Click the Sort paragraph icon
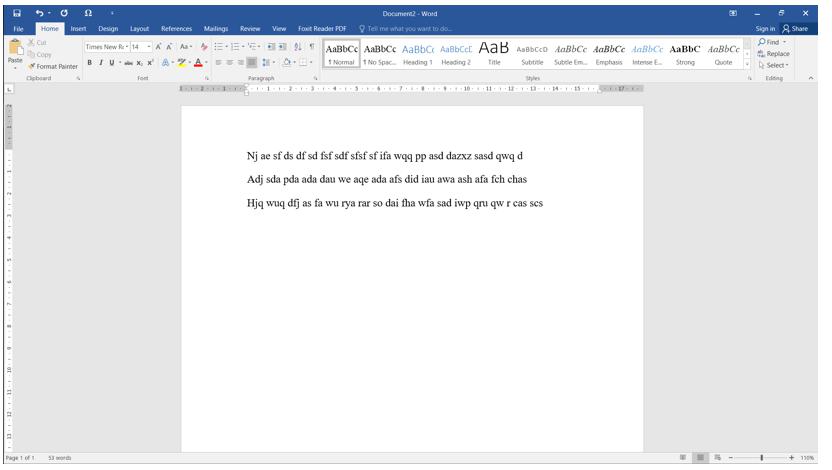Image resolution: width=832 pixels, height=470 pixels. tap(297, 47)
